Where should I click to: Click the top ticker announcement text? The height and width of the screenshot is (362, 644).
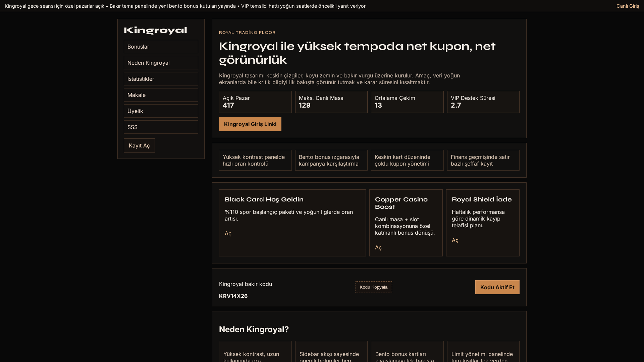185,6
